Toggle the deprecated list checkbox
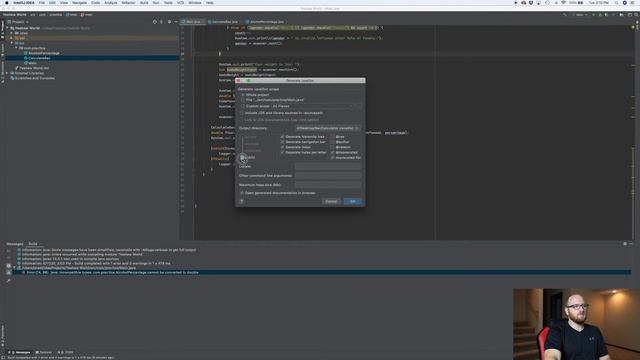This screenshot has width=640, height=360. (x=333, y=158)
